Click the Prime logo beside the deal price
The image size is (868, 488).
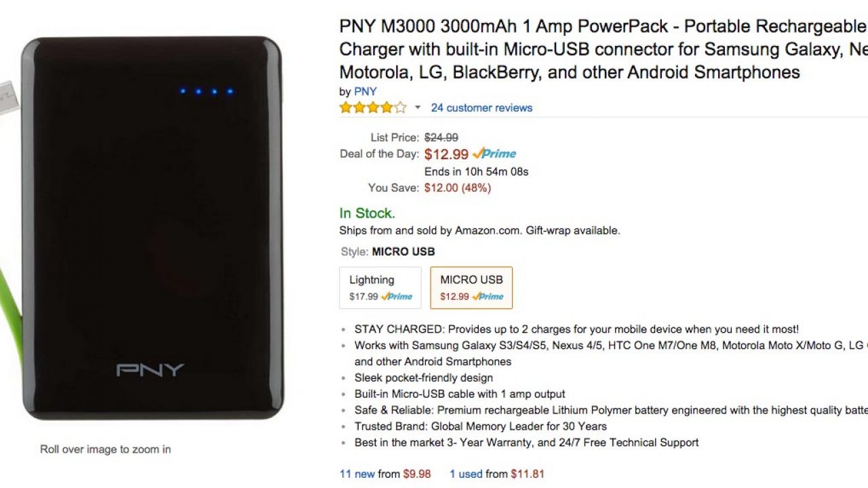[x=494, y=154]
